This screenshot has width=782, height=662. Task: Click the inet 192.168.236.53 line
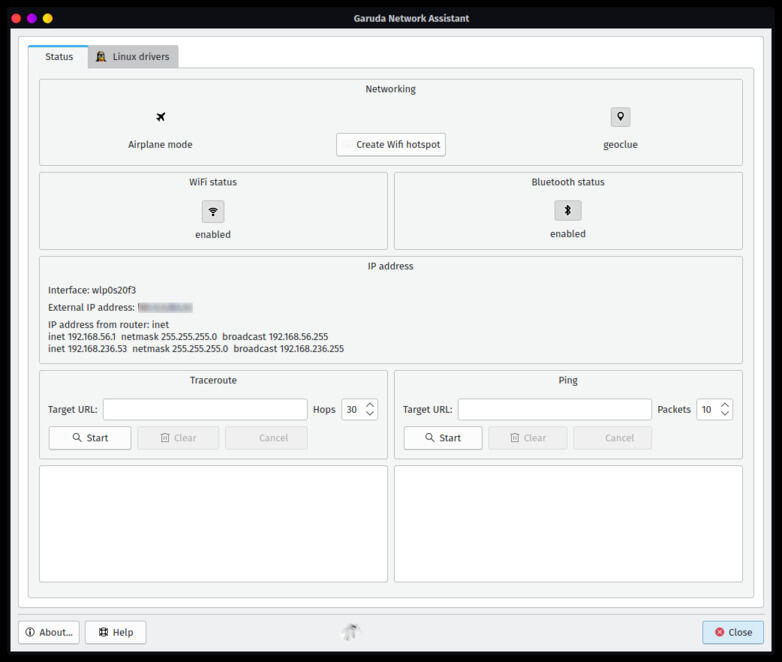tap(196, 348)
